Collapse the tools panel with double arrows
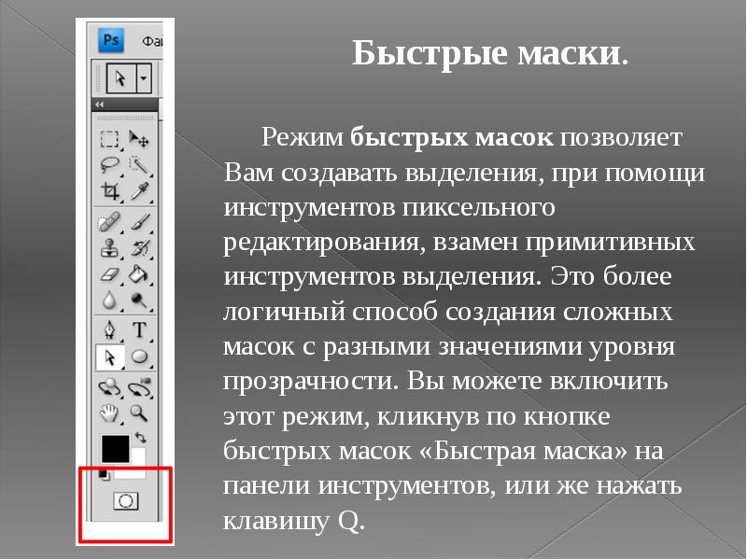 click(x=98, y=105)
